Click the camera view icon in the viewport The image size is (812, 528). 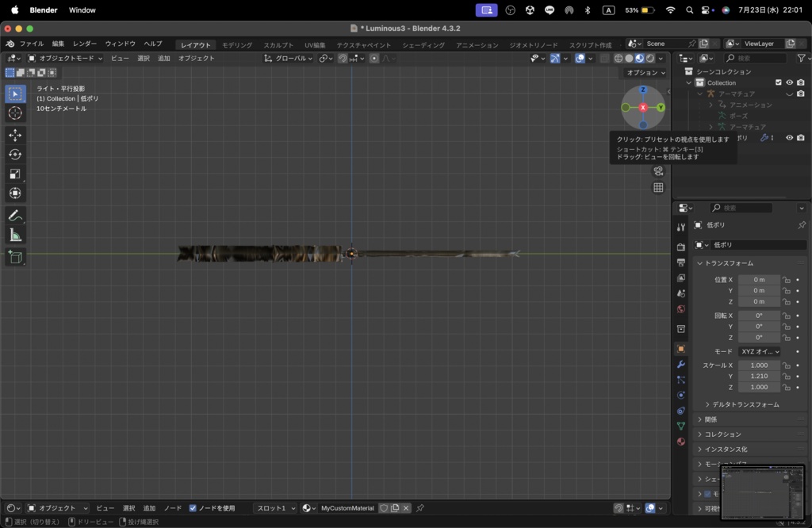coord(658,170)
